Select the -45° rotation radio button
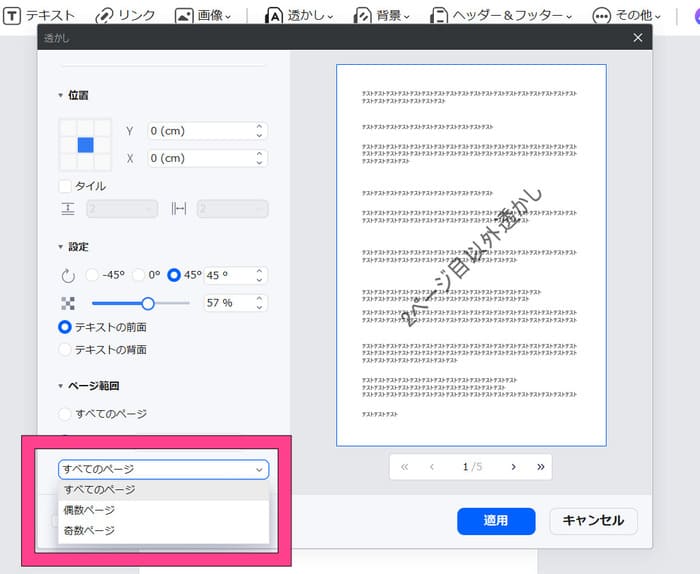The height and width of the screenshot is (574, 700). (x=92, y=275)
